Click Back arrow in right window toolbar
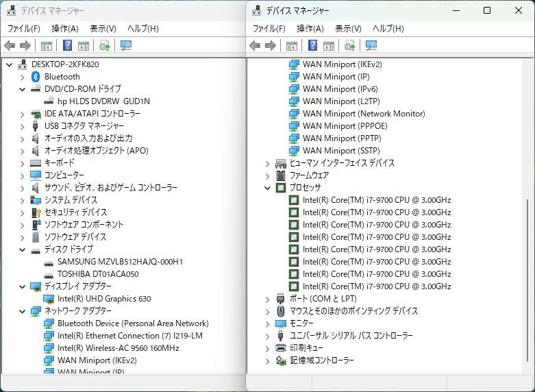Image resolution: width=535 pixels, height=392 pixels. pos(255,45)
